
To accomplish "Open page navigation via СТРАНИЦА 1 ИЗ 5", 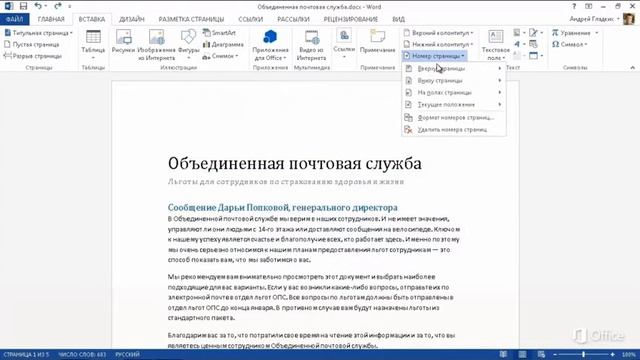I will 26,354.
